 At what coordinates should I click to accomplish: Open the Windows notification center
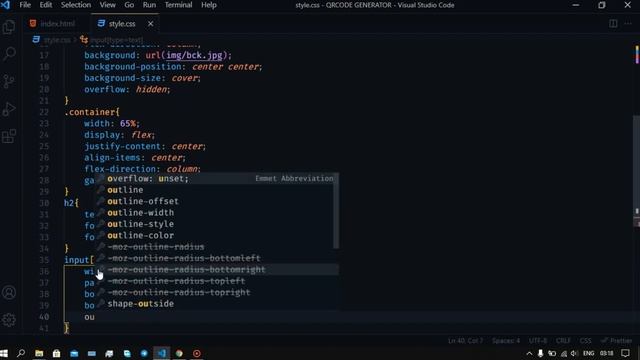pyautogui.click(x=625, y=353)
